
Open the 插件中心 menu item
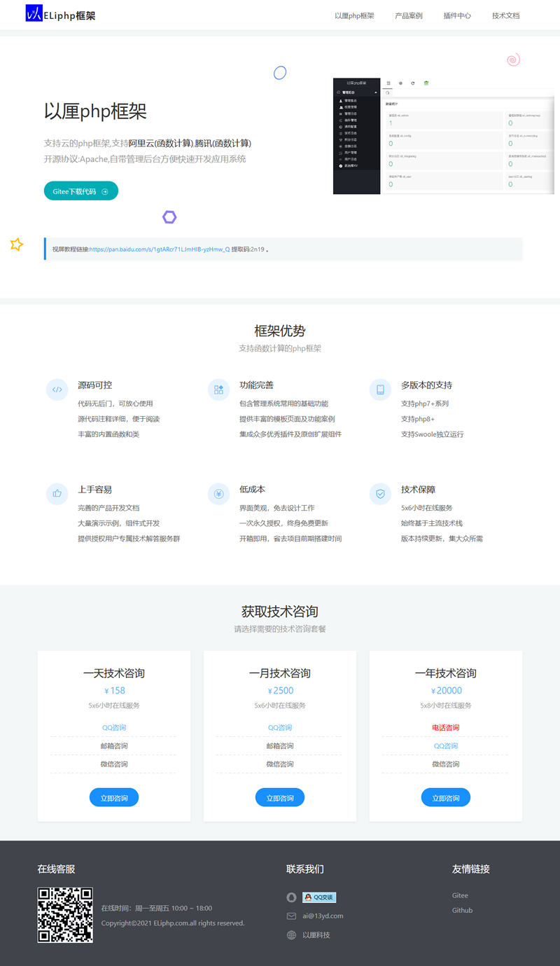[456, 15]
